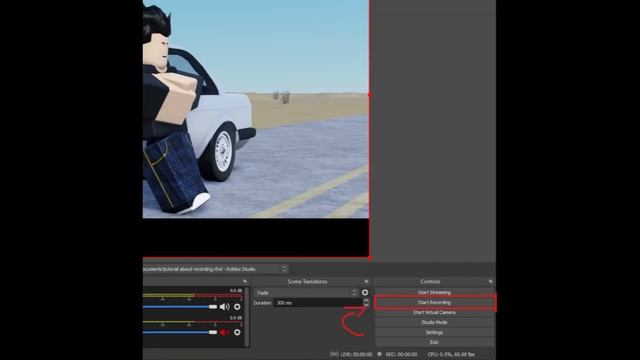Open the Fade transition dropdown

307,293
